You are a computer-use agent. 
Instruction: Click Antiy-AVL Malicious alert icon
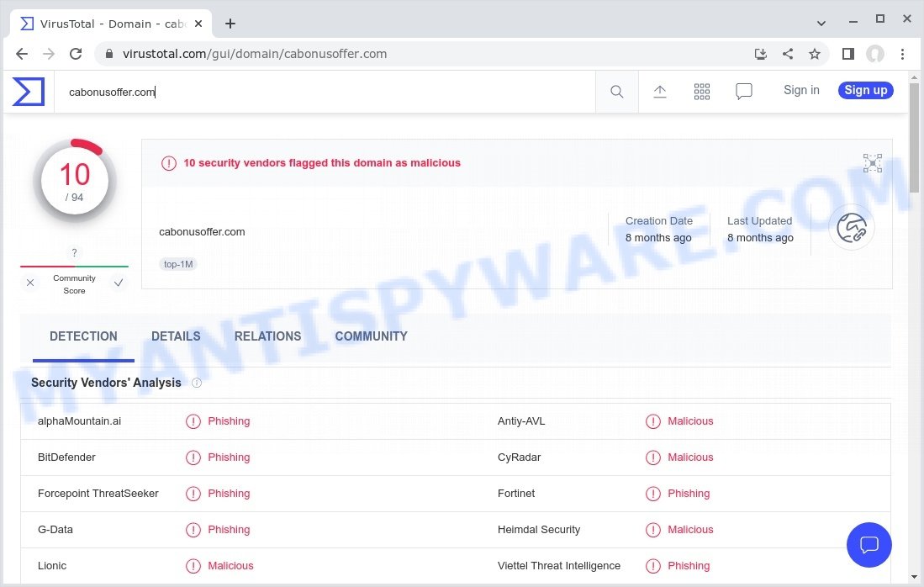(653, 421)
